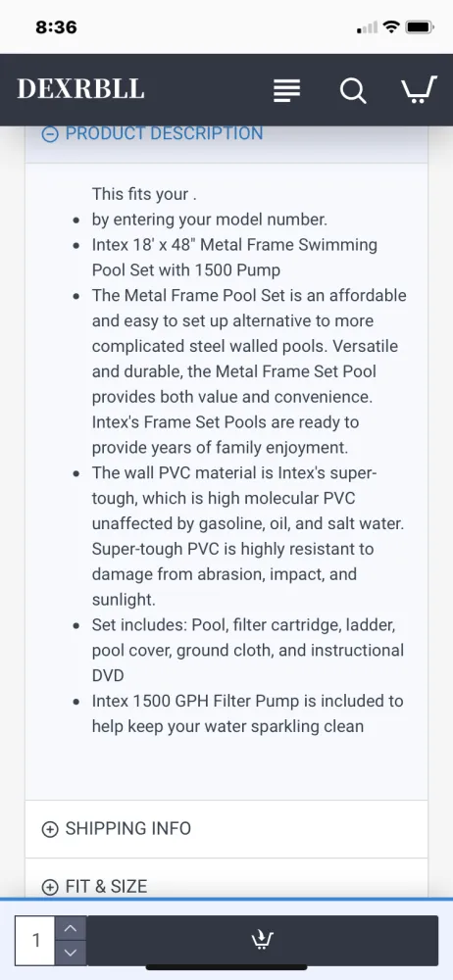The image size is (453, 980).
Task: Click the minus circle beside Product Description
Action: (49, 134)
